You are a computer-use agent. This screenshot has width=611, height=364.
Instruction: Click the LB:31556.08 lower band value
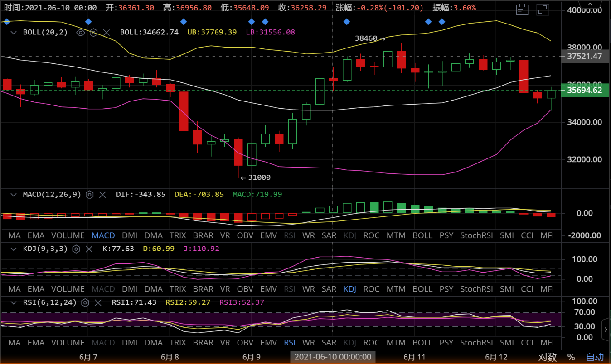271,32
